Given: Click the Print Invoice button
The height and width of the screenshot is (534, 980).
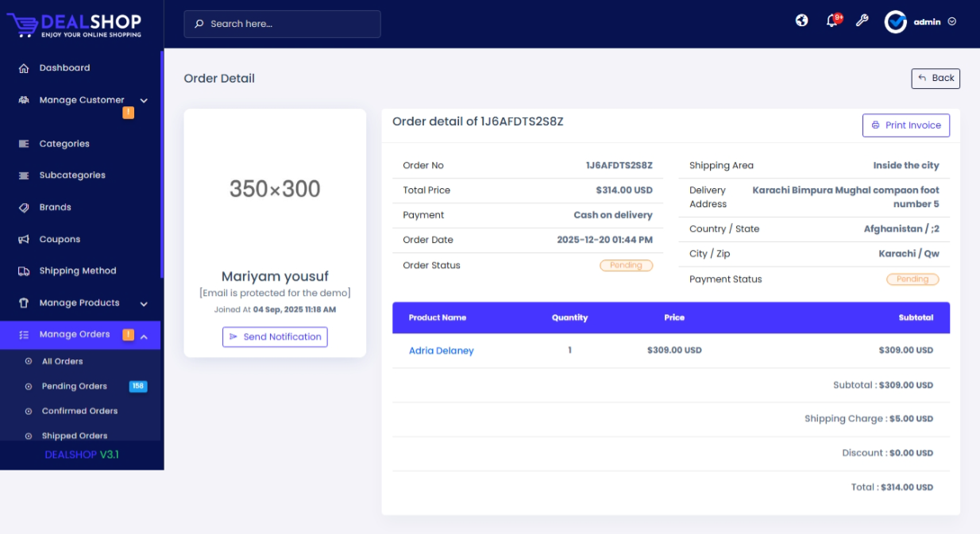Looking at the screenshot, I should point(906,125).
